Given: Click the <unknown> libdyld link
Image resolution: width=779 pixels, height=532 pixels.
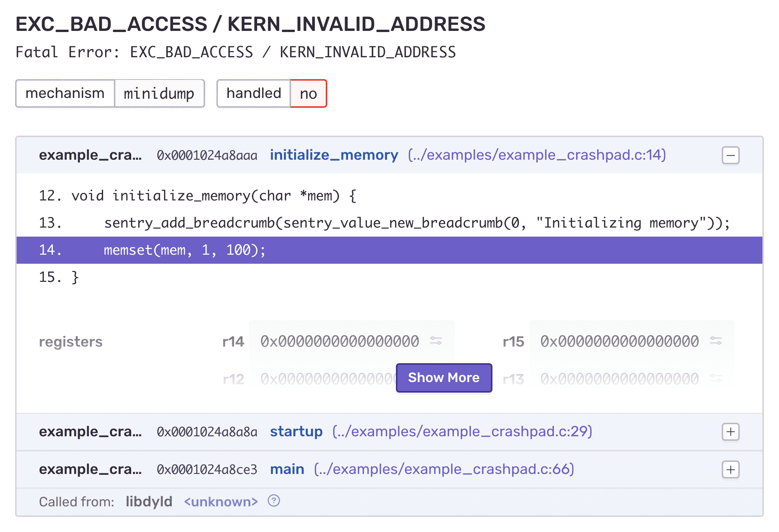Looking at the screenshot, I should (221, 502).
